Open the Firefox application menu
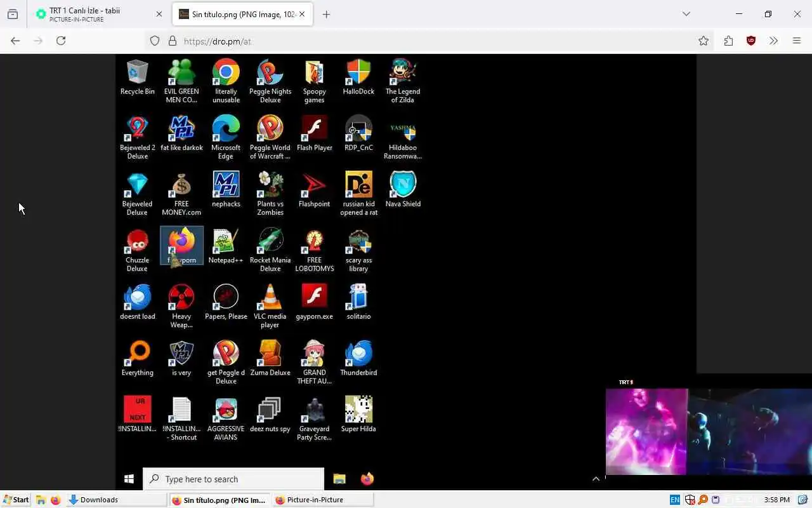This screenshot has width=812, height=508. coord(797,41)
